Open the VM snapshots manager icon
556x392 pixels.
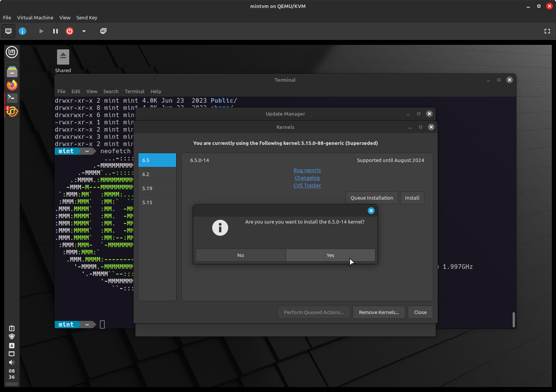pos(103,31)
